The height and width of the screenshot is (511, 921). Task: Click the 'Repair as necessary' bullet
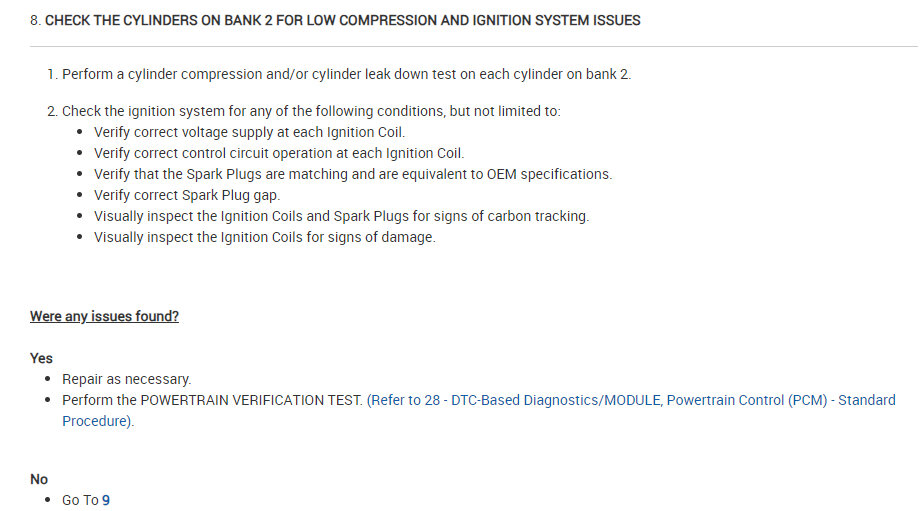point(126,379)
